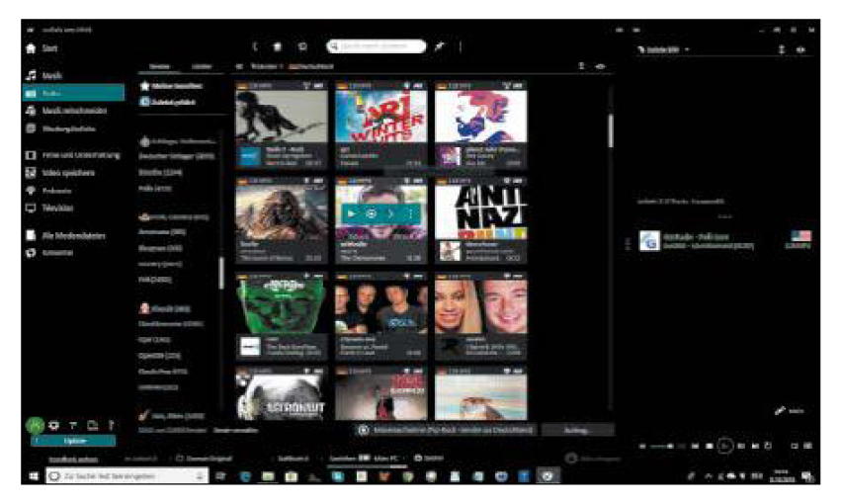The width and height of the screenshot is (842, 504).
Task: Click the home icon in top toolbar
Action: (x=278, y=46)
